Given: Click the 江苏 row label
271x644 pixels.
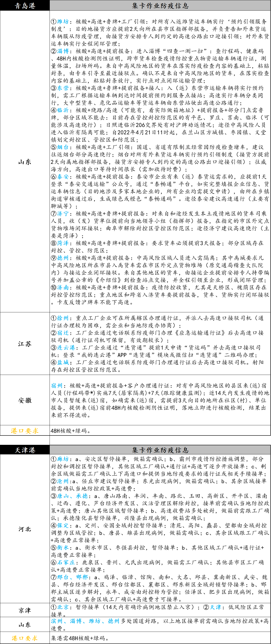Looking at the screenshot, I should 25,344.
